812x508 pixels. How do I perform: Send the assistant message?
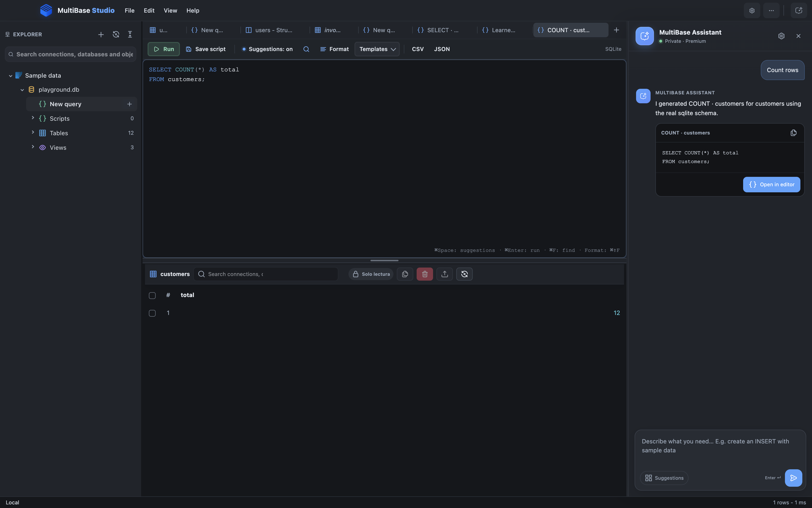tap(794, 478)
